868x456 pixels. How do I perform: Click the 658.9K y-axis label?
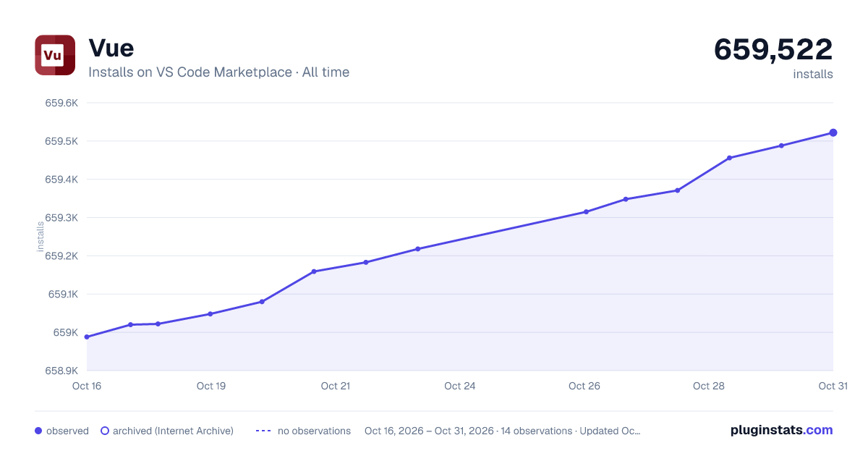point(61,371)
